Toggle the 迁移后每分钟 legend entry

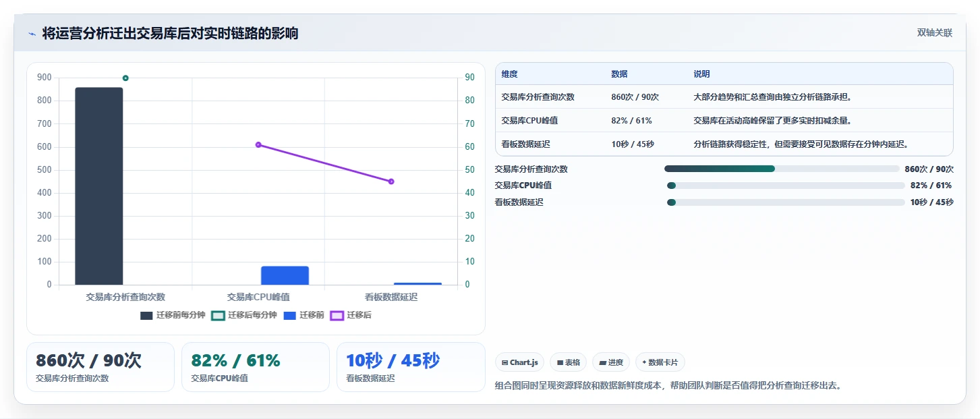pos(244,315)
